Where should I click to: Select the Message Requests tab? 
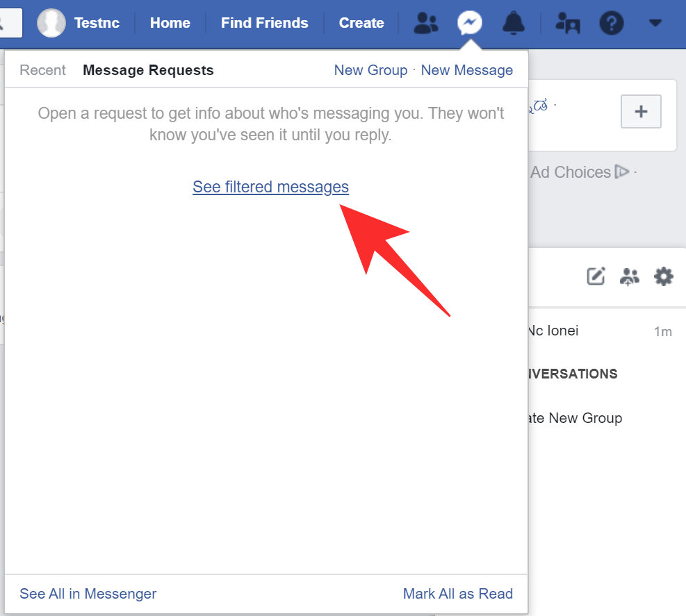148,70
